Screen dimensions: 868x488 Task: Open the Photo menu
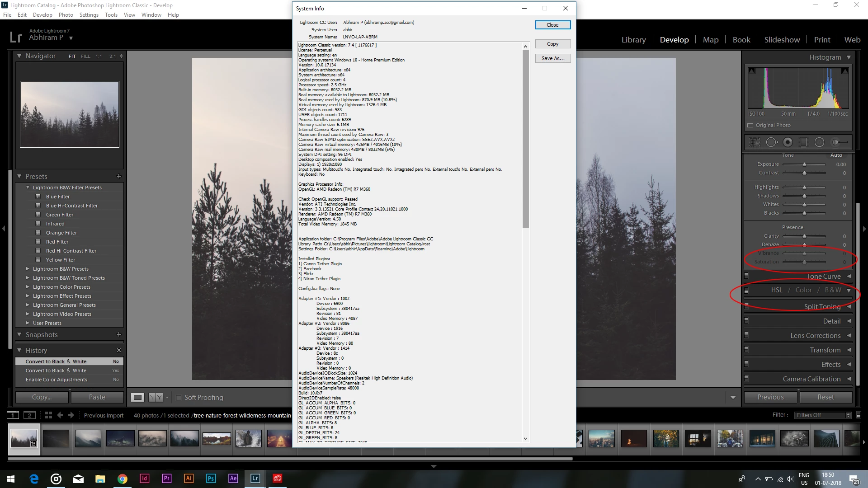[66, 14]
